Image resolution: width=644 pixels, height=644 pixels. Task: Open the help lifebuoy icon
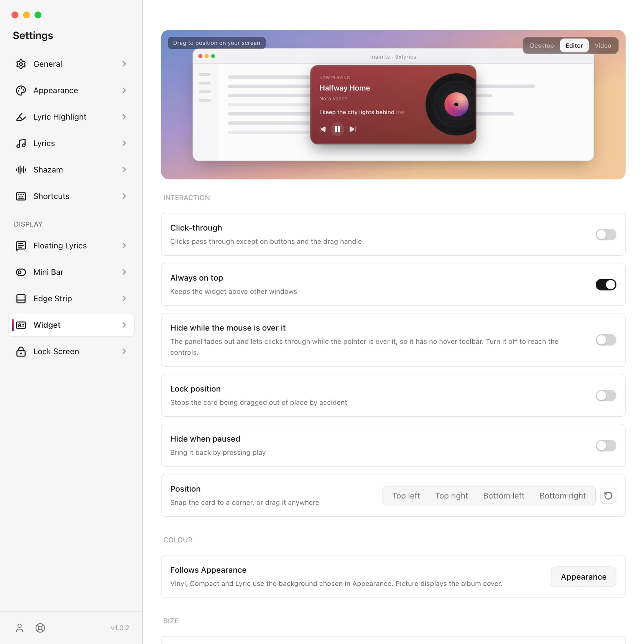point(40,628)
